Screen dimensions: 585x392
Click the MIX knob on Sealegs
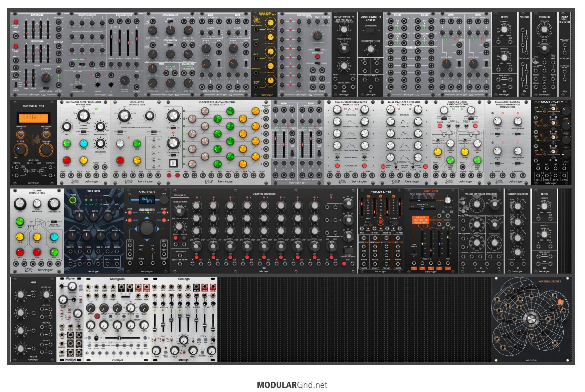point(211,350)
